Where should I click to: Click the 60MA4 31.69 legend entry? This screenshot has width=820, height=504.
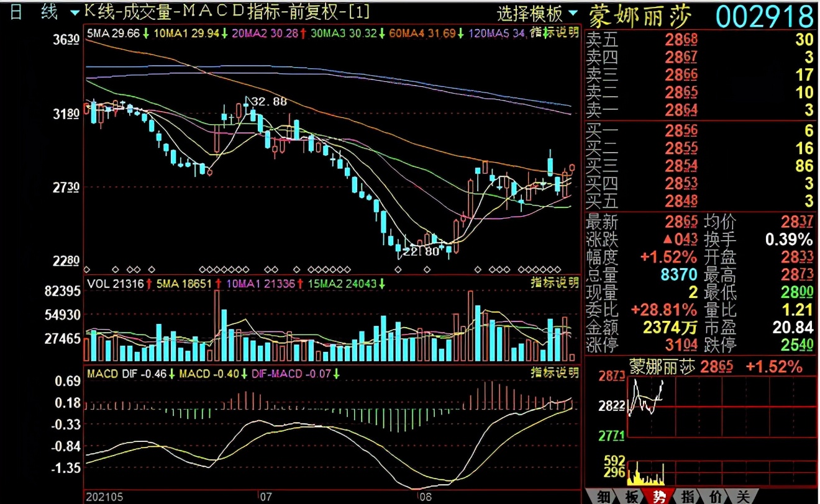point(428,33)
